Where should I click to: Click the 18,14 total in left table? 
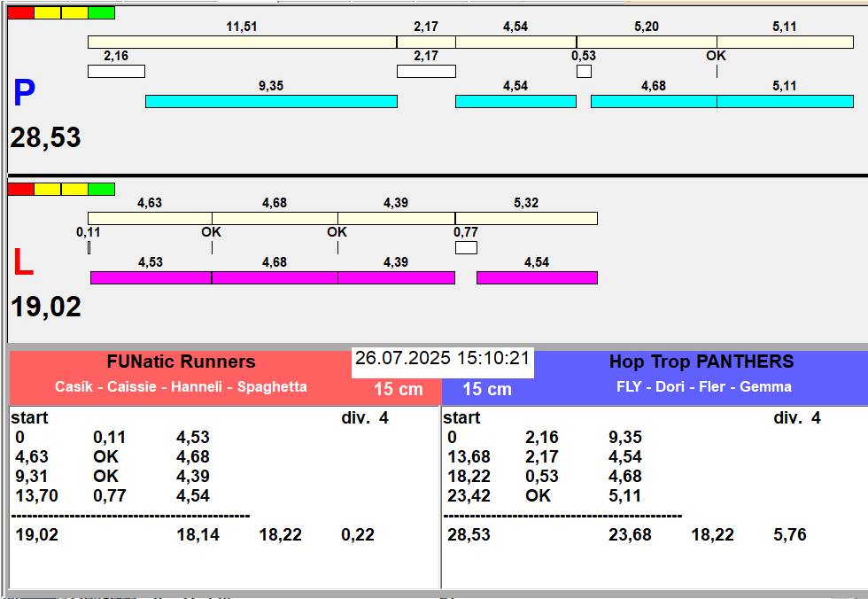[198, 535]
